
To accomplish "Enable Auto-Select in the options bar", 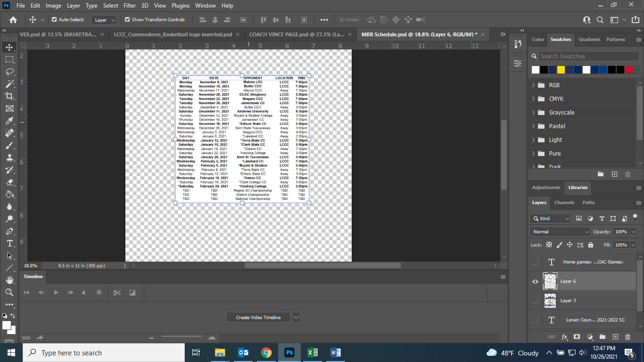I will [x=55, y=20].
